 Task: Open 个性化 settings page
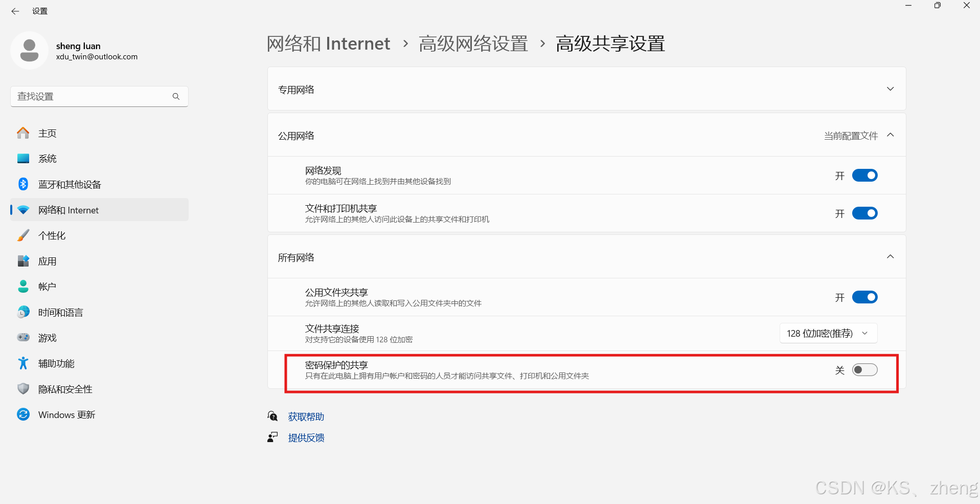99,235
